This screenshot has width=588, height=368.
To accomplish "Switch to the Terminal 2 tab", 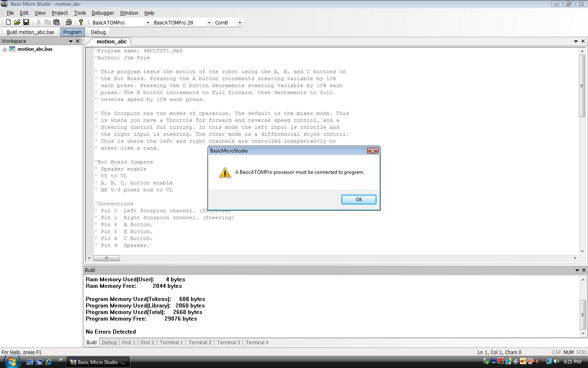I will (x=200, y=343).
